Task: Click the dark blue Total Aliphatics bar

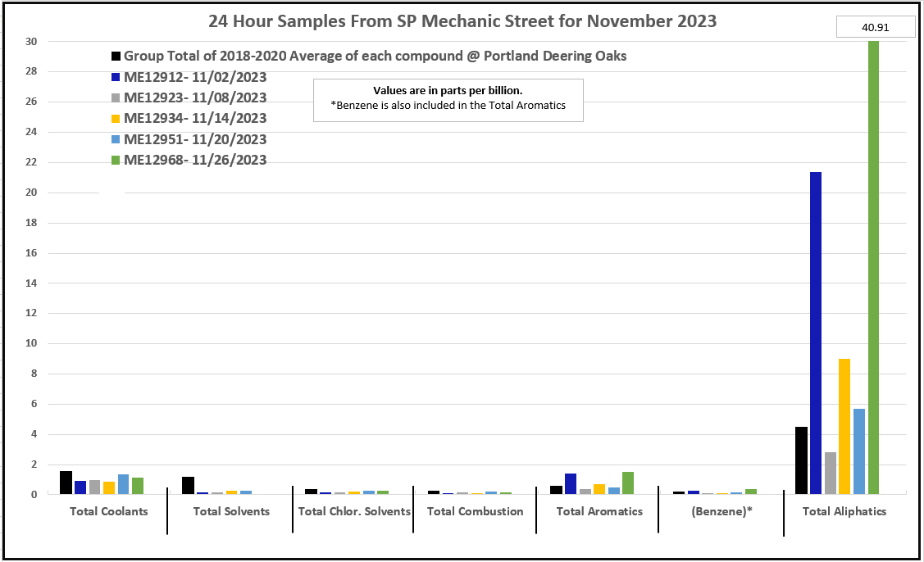Action: point(816,333)
